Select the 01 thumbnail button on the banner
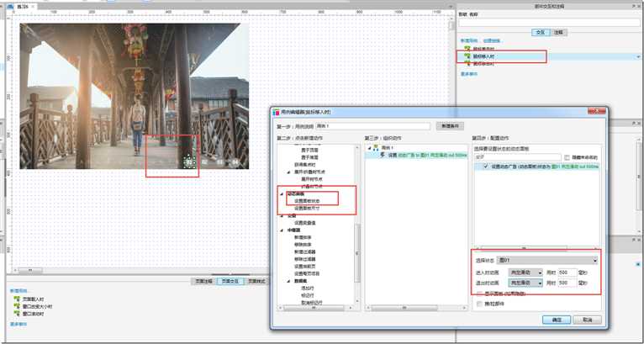This screenshot has width=644, height=344. click(189, 162)
